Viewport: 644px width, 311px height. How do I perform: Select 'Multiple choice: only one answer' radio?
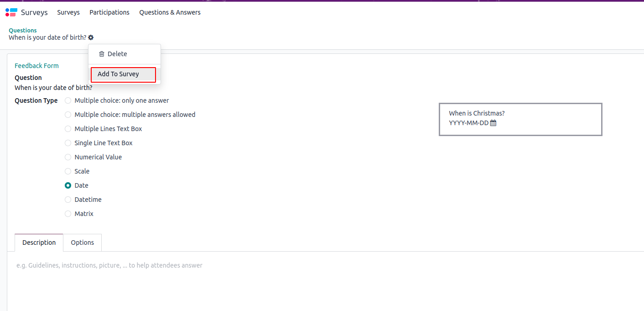[x=68, y=100]
